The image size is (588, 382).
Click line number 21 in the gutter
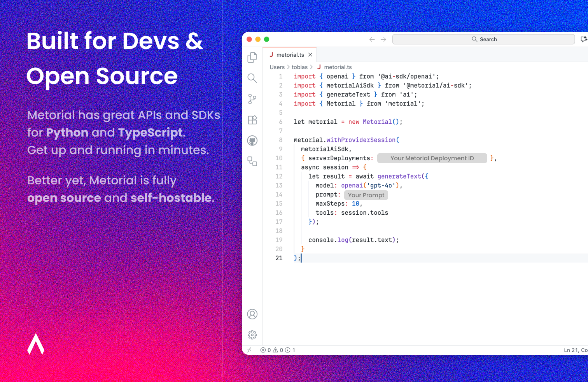(279, 258)
